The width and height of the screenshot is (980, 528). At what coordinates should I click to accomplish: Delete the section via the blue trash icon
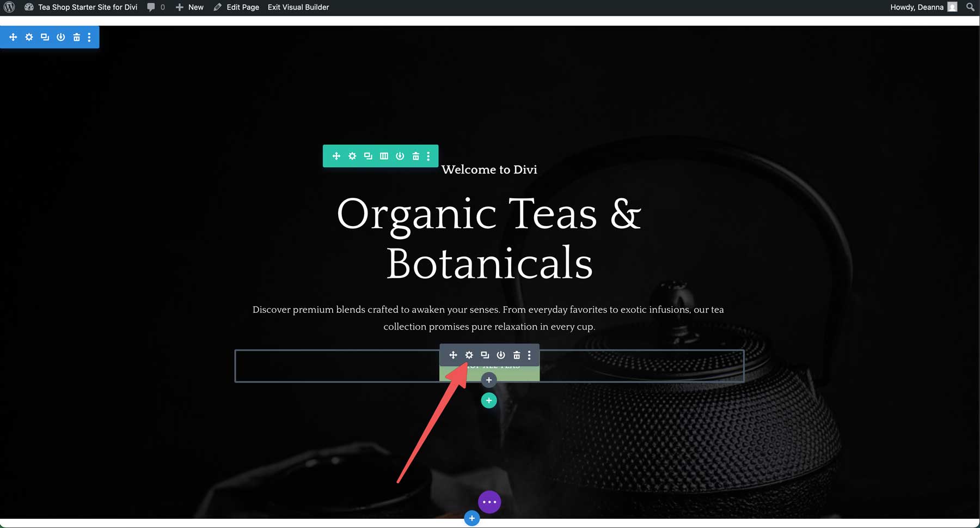76,37
